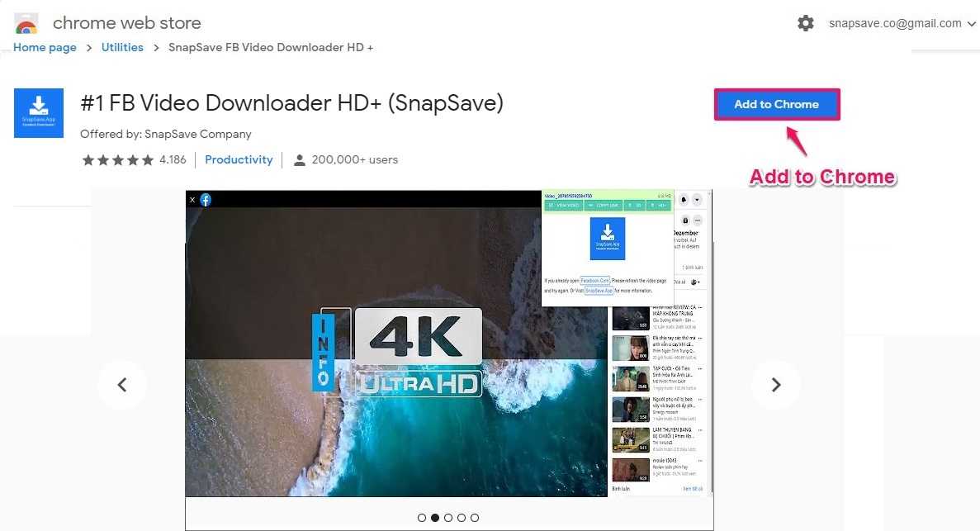Click the users person icon

300,160
